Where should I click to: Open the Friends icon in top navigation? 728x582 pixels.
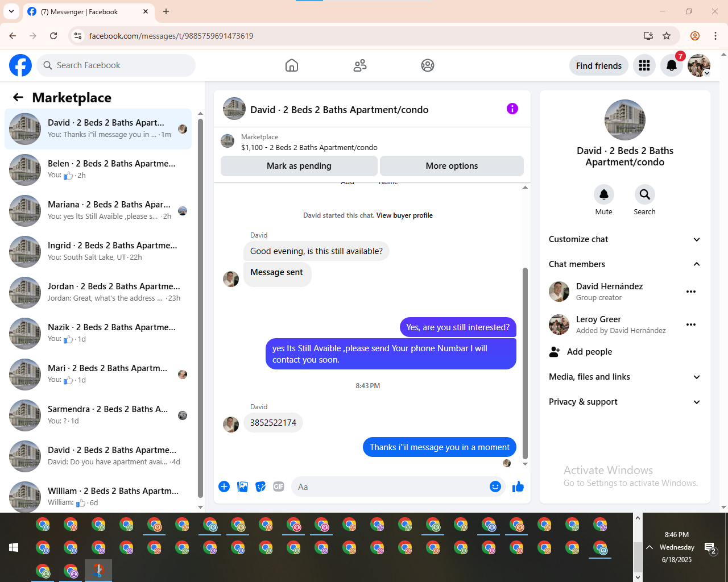(x=360, y=65)
